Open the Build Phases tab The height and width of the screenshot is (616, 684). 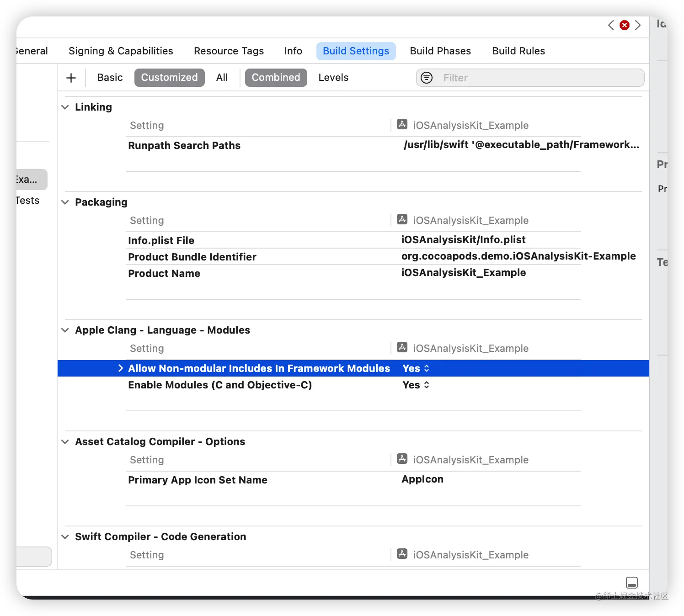440,51
